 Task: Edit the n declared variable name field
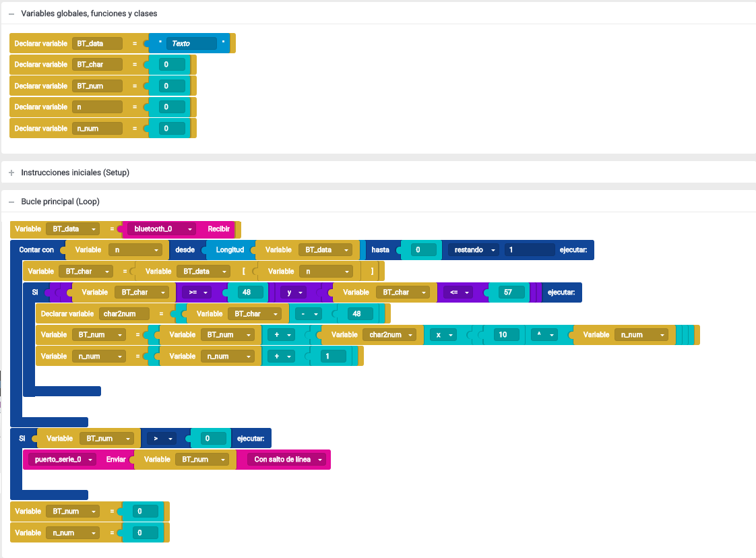pos(97,107)
